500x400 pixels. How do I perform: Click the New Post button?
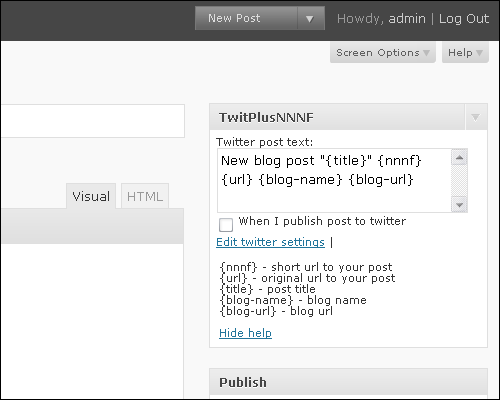tap(246, 18)
